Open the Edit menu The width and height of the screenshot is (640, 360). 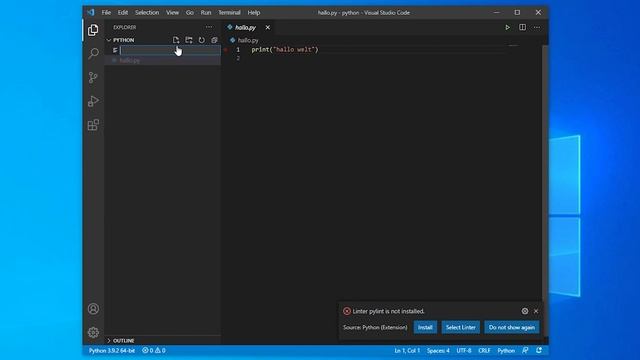[123, 13]
